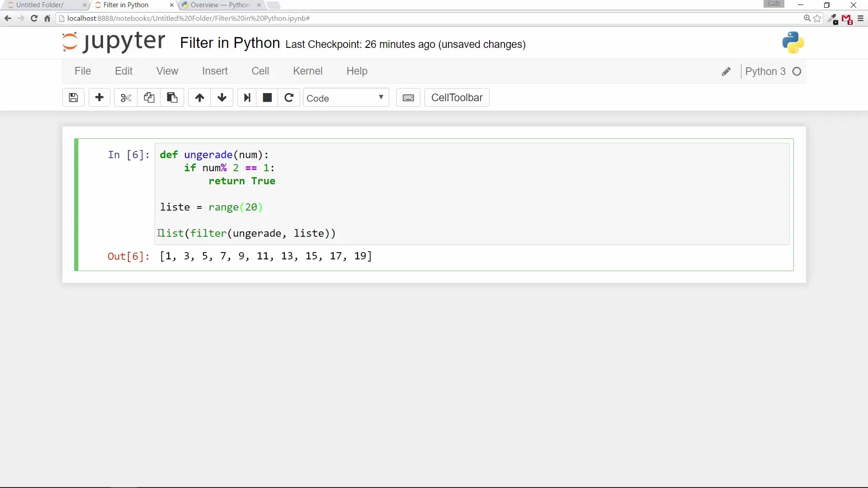This screenshot has height=488, width=868.
Task: Click the extension icon beside the bookmark star
Action: (x=832, y=19)
